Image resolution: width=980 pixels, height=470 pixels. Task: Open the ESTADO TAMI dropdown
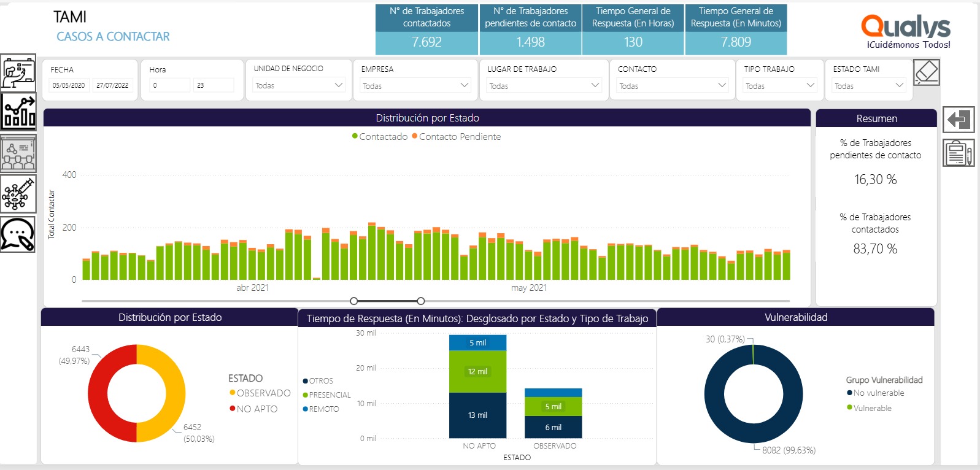click(x=869, y=86)
